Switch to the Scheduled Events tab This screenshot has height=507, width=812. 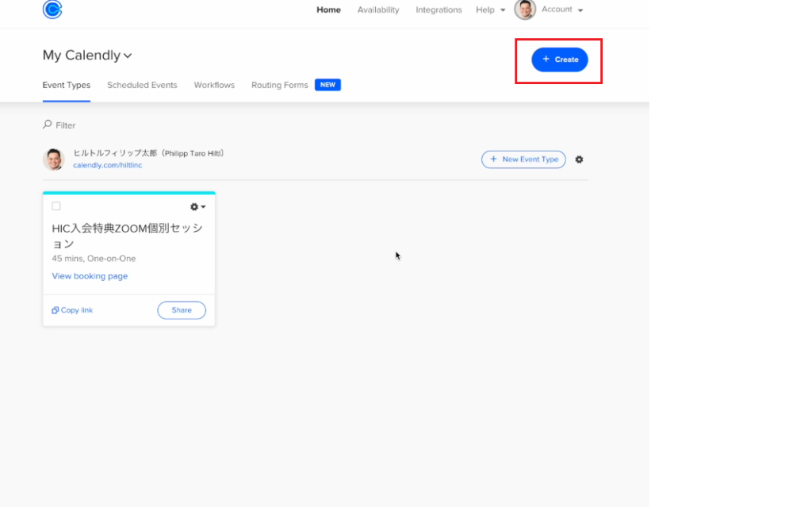coord(142,85)
